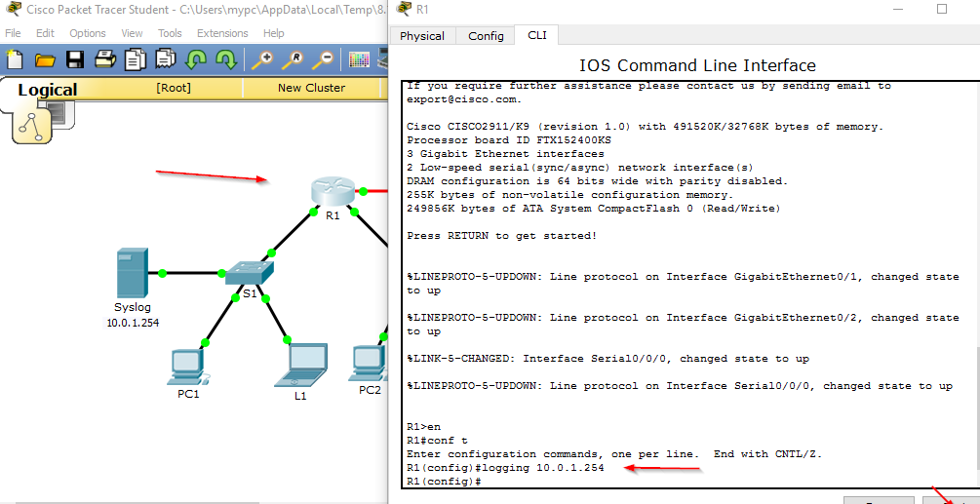Print with the printer toolbar icon

(105, 60)
